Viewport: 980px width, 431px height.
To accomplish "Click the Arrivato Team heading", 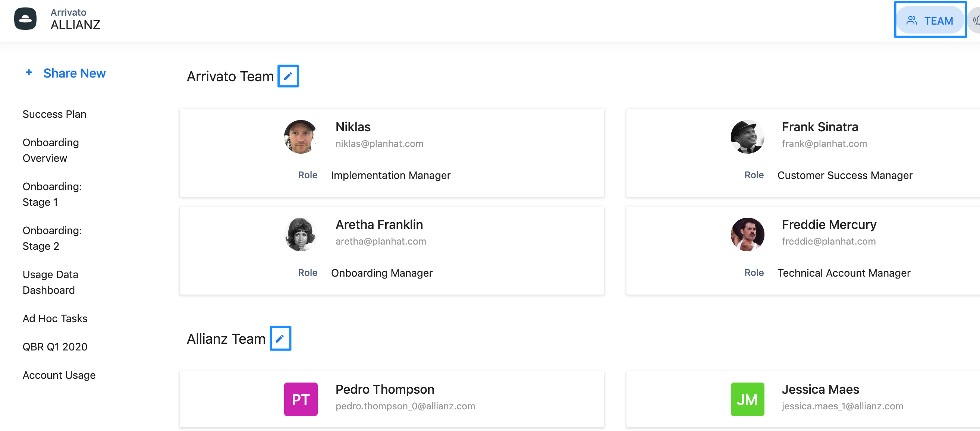I will [x=230, y=76].
